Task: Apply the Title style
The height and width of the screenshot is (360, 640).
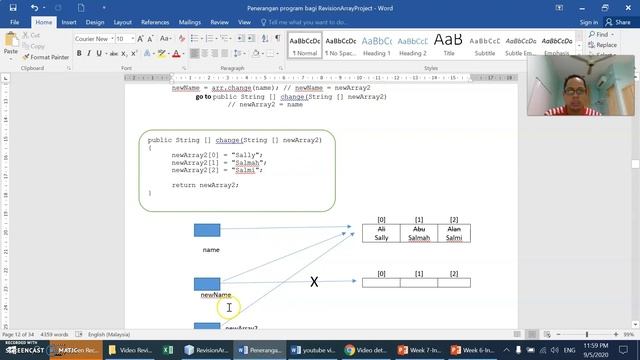Action: (x=449, y=45)
